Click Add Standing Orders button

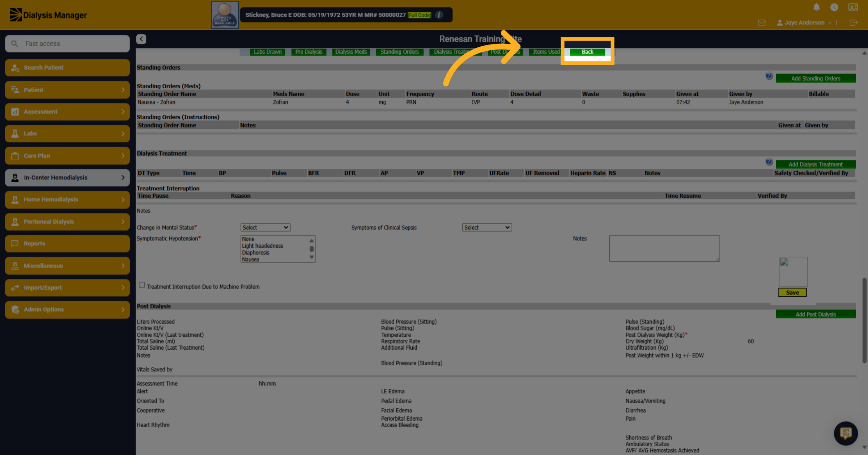(816, 79)
